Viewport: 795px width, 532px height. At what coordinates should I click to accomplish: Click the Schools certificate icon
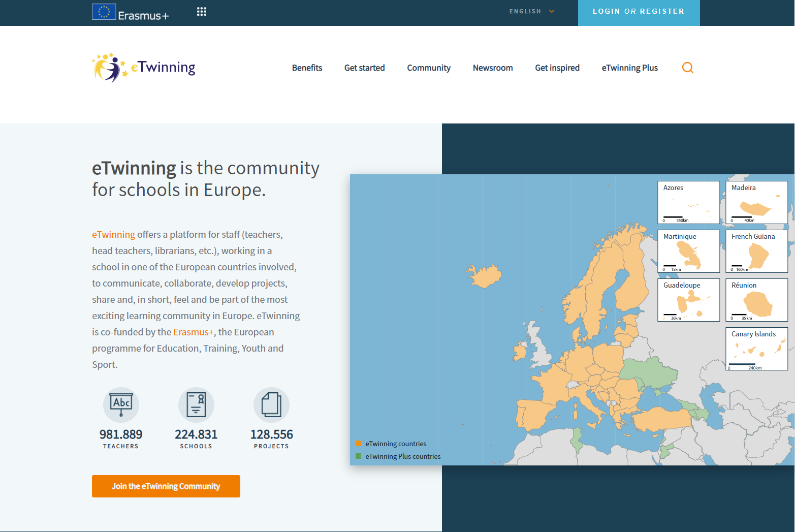(196, 404)
